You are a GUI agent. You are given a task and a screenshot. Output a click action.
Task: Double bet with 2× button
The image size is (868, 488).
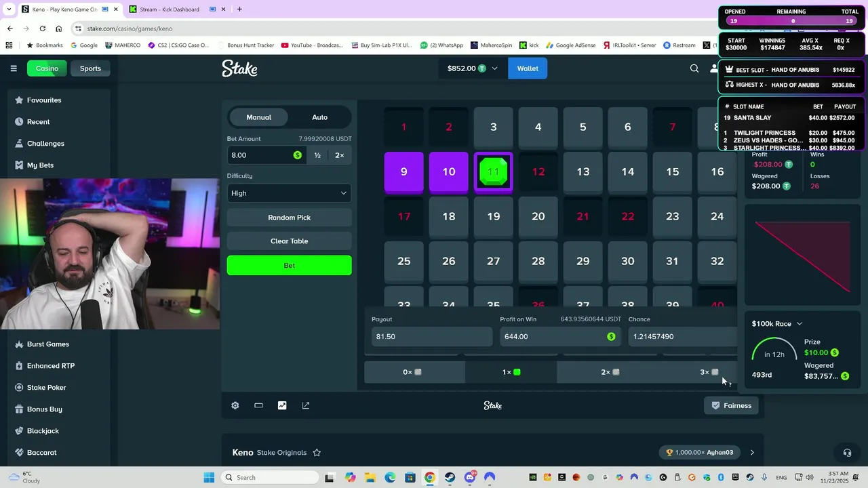[x=340, y=155]
